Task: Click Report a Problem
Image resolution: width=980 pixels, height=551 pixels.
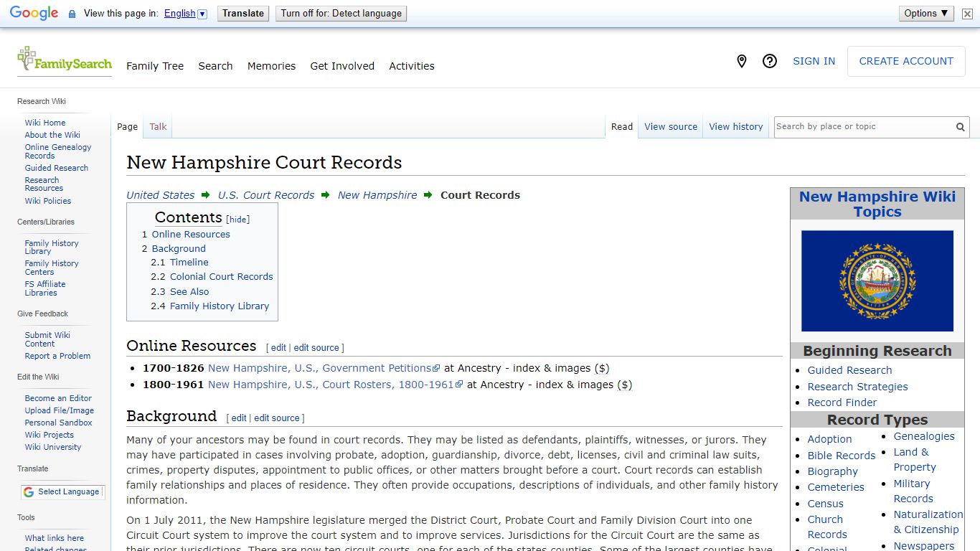Action: [57, 356]
